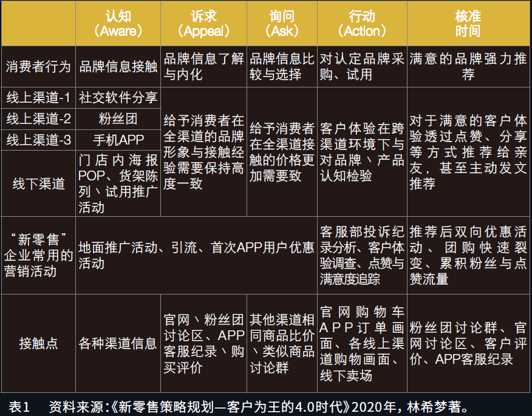Select the 粉丝团 cell
Screen dimensions: 532x416
(x=118, y=119)
